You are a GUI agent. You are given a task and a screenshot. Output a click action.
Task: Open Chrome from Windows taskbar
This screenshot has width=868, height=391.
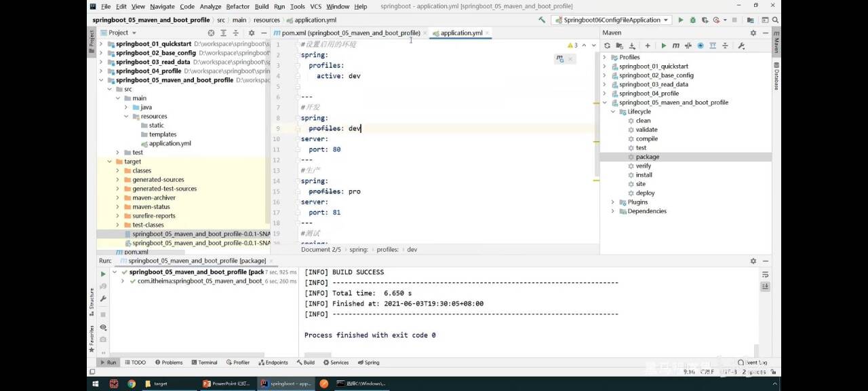click(x=131, y=384)
